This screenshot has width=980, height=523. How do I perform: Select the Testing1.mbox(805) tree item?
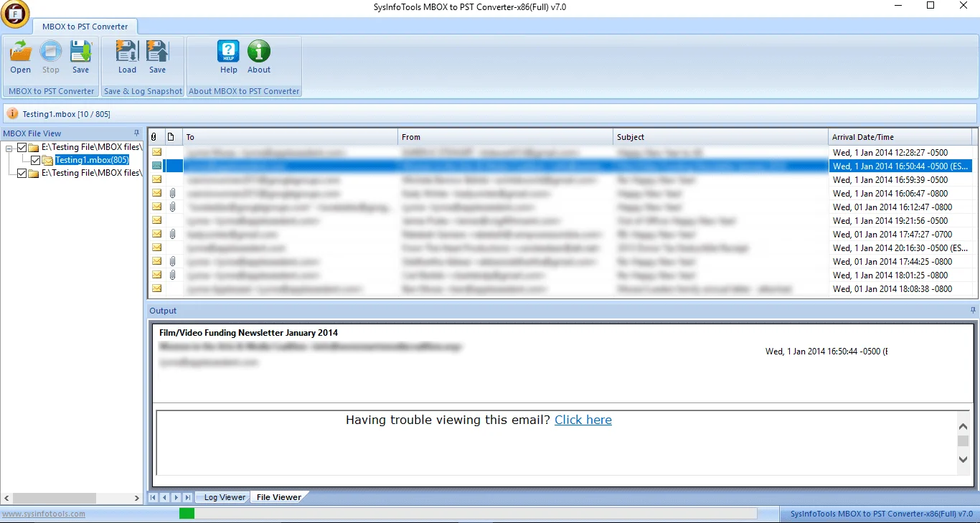pyautogui.click(x=92, y=160)
